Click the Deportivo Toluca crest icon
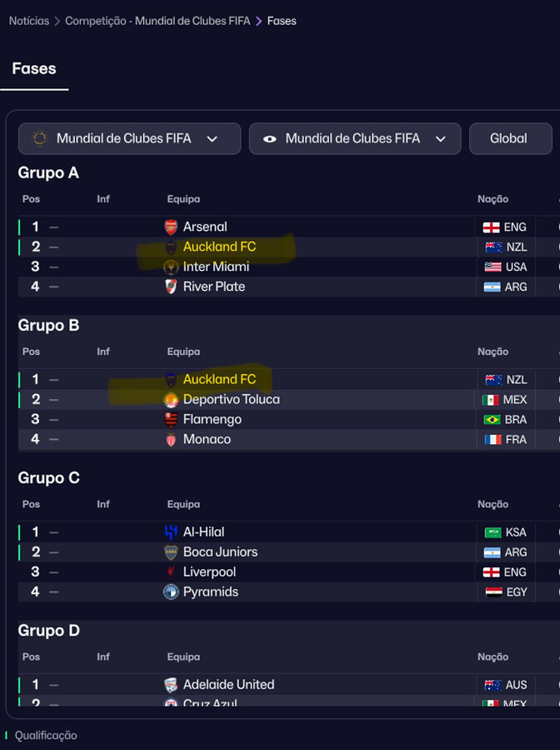The width and height of the screenshot is (560, 750). click(171, 399)
